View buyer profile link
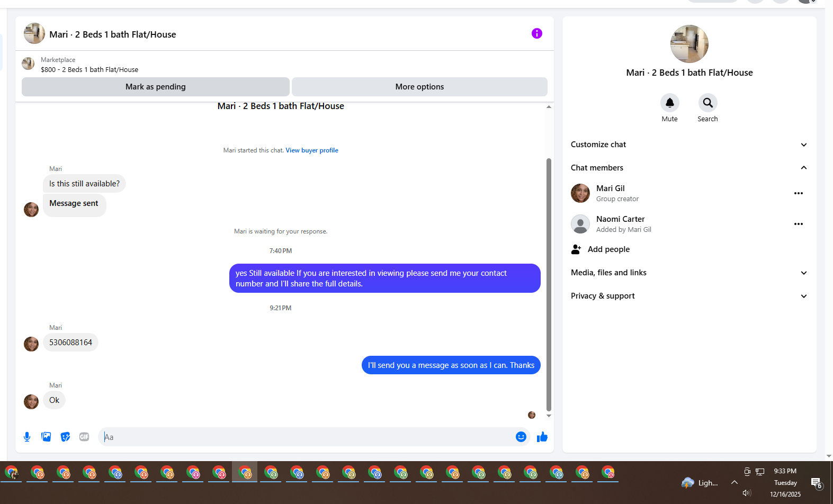Viewport: 833px width, 504px height. click(312, 150)
